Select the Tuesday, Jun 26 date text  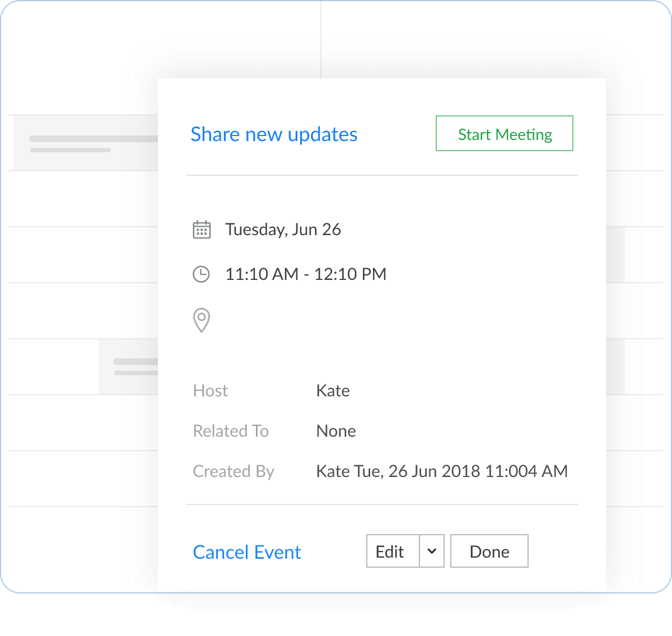click(283, 230)
